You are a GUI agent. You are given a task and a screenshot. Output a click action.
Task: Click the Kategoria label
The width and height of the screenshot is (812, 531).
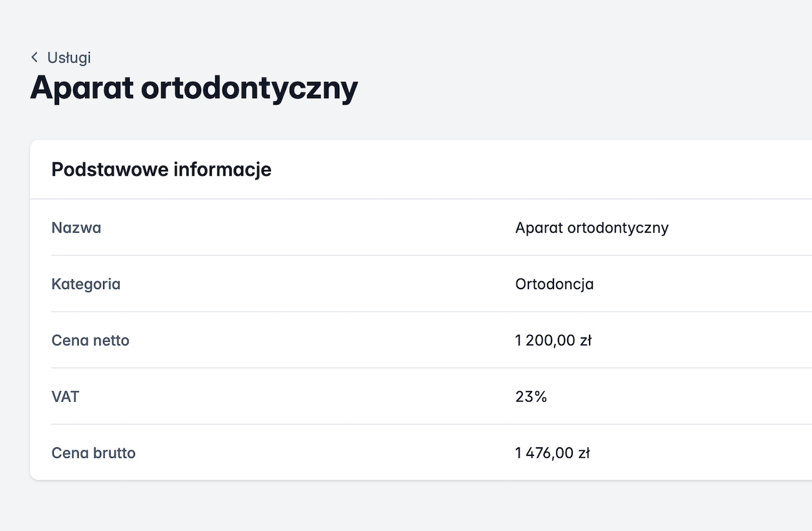(x=86, y=284)
